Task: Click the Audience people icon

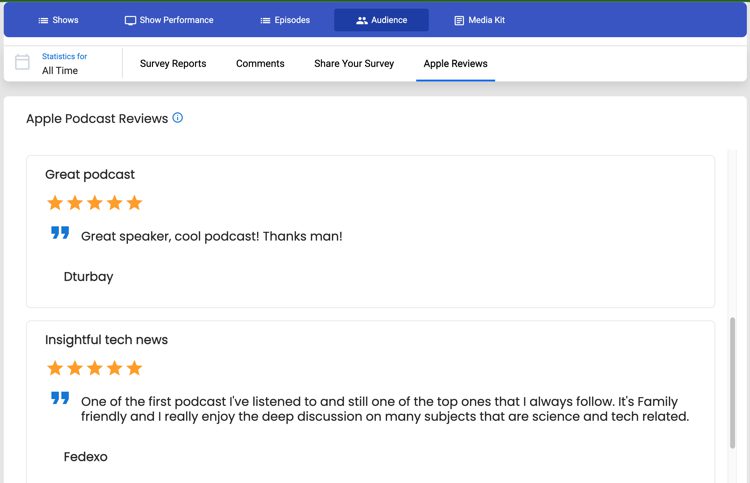Action: pos(362,20)
